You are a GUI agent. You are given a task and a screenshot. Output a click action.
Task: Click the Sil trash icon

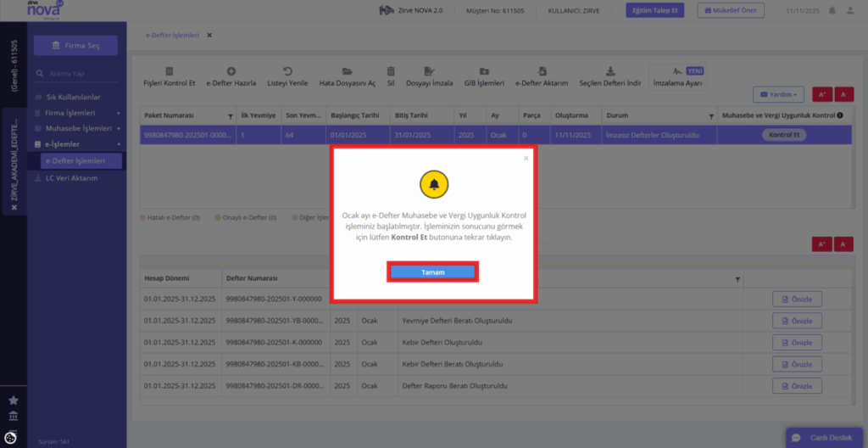[391, 71]
